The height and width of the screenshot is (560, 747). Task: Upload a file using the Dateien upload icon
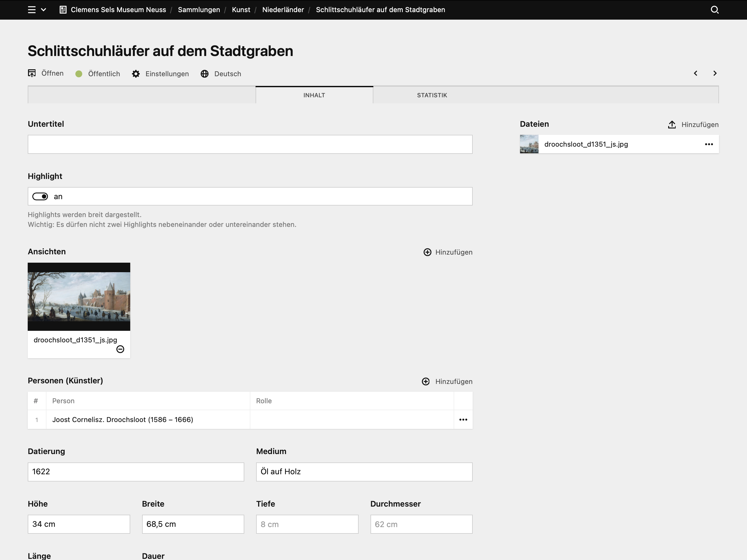[671, 124]
